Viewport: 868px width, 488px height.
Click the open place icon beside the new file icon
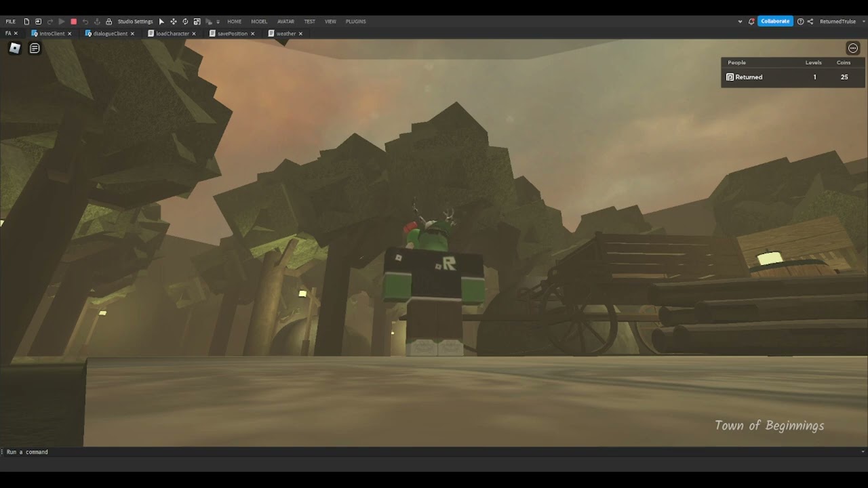point(38,22)
